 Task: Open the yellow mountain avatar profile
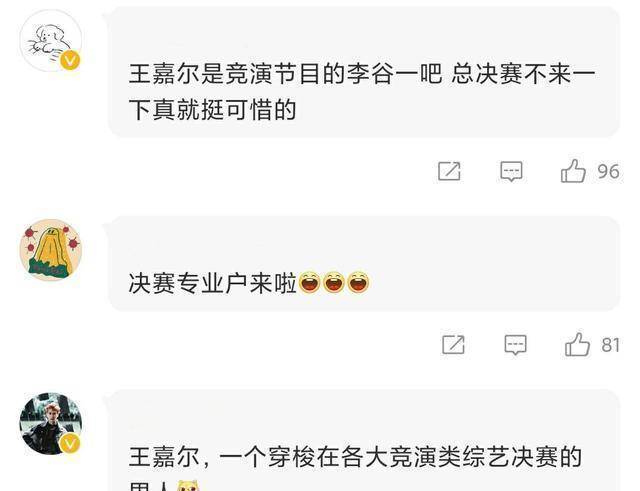click(51, 250)
